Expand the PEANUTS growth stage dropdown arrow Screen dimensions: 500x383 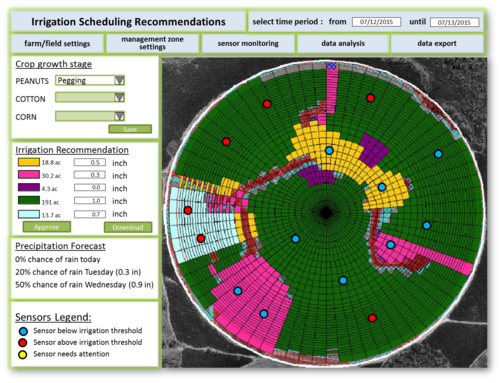click(119, 80)
